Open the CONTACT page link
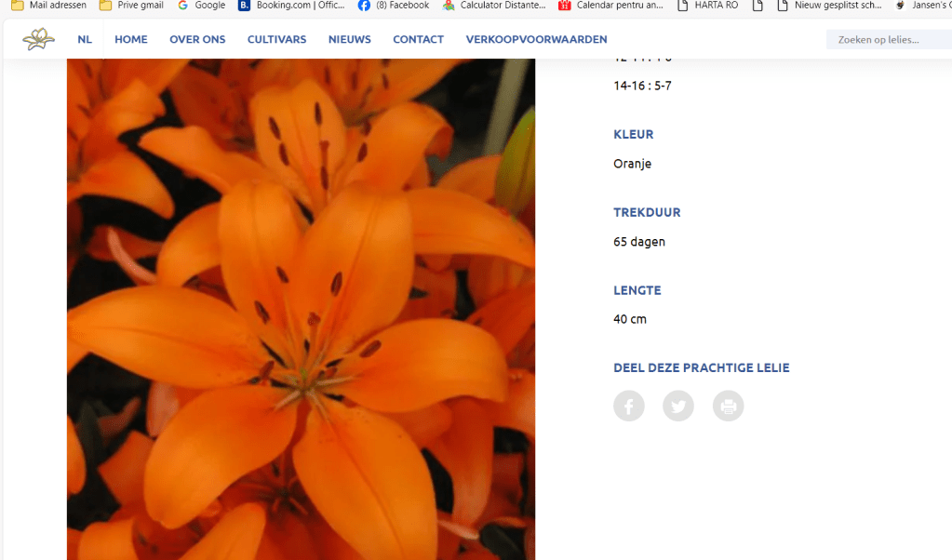The image size is (952, 560). coord(418,39)
